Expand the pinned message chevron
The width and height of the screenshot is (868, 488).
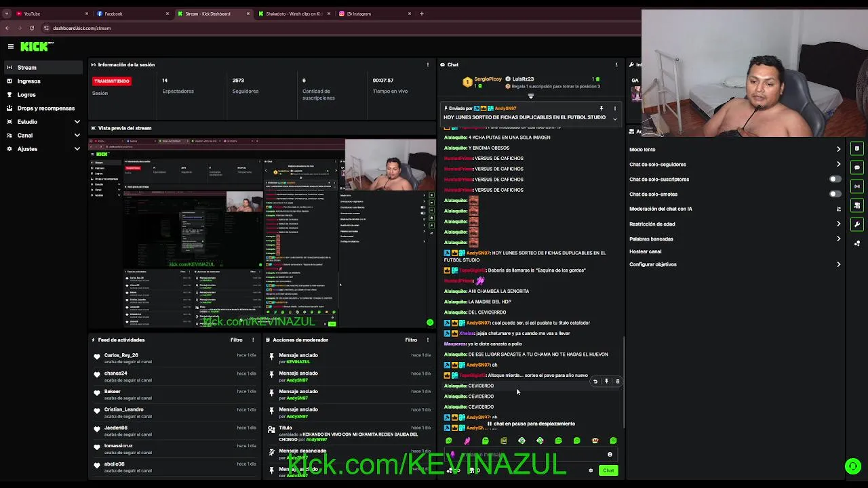click(615, 119)
